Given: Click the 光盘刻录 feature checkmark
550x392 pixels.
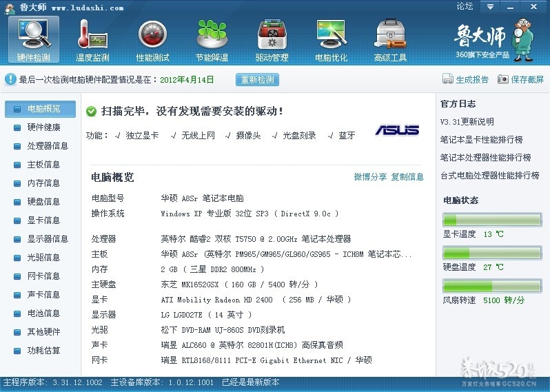Looking at the screenshot, I should click(274, 135).
